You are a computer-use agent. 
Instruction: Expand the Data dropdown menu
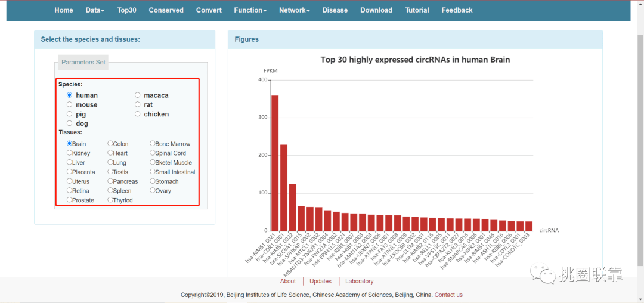point(95,10)
